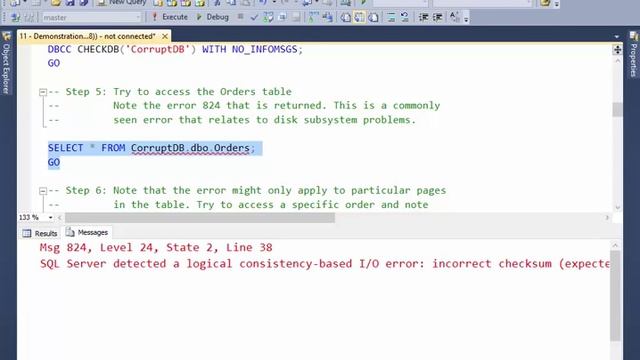
Task: Collapse the Step 5 comment block
Action: coord(43,92)
